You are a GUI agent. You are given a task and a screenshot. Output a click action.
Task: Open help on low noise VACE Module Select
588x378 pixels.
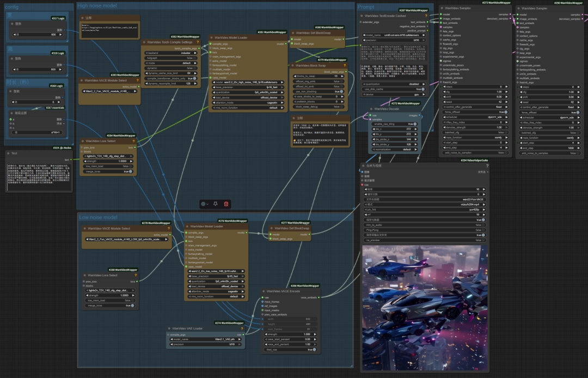(x=168, y=228)
